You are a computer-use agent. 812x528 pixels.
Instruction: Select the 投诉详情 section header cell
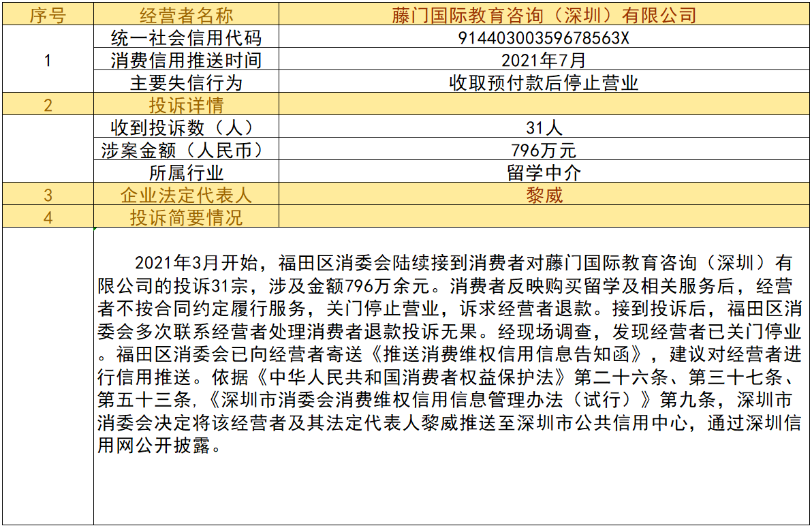pos(186,106)
